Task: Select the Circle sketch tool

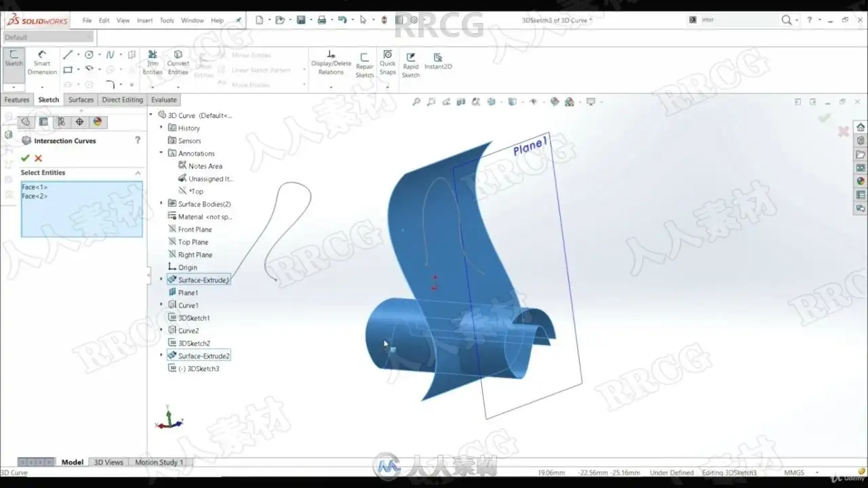Action: click(x=89, y=55)
